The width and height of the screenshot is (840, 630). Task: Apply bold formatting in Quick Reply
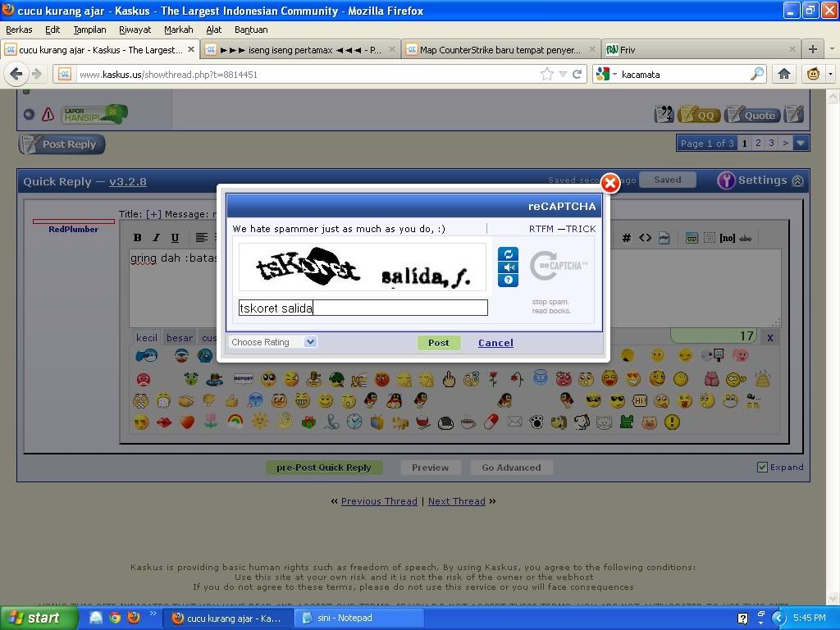138,237
